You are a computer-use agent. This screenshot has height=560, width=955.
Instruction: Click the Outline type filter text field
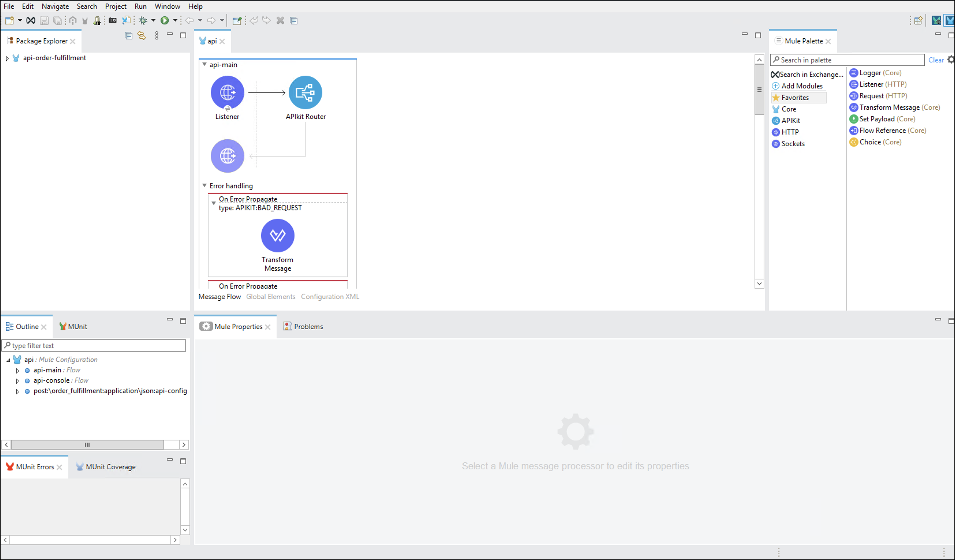[94, 346]
